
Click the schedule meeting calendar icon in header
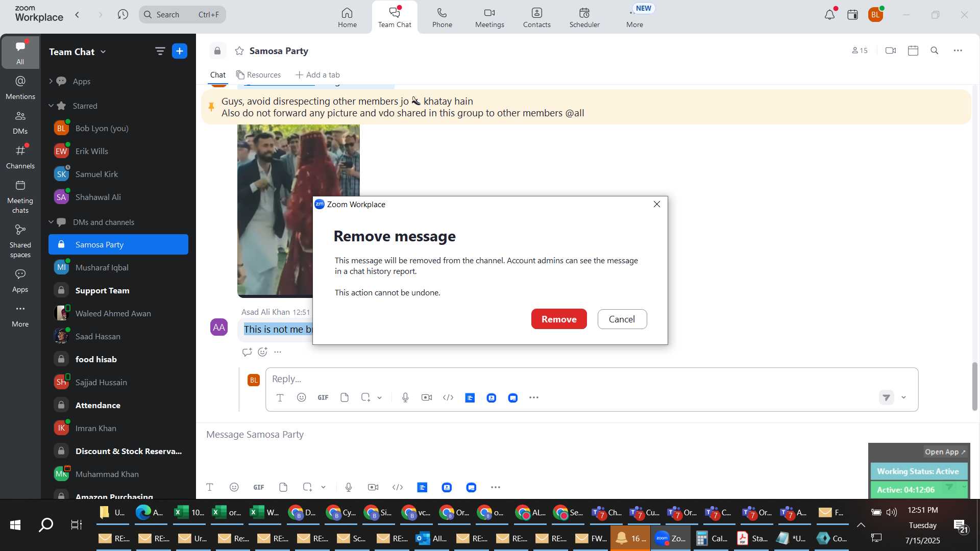(913, 51)
